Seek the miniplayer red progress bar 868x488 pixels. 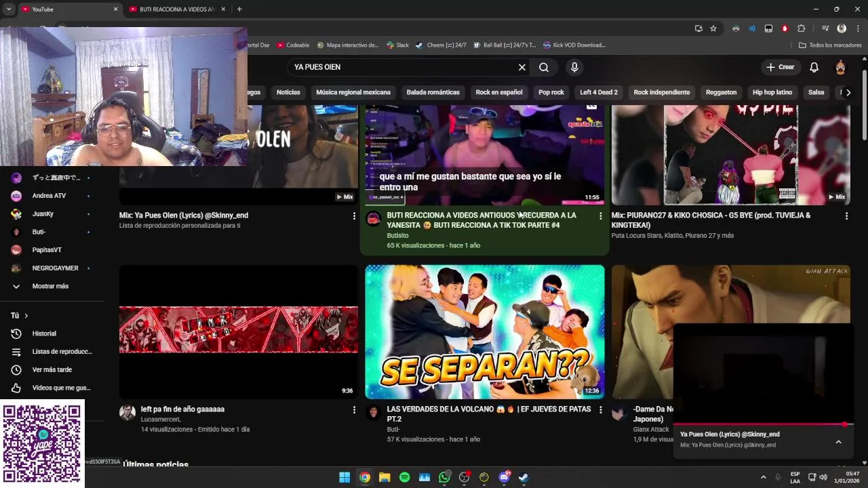(x=763, y=424)
